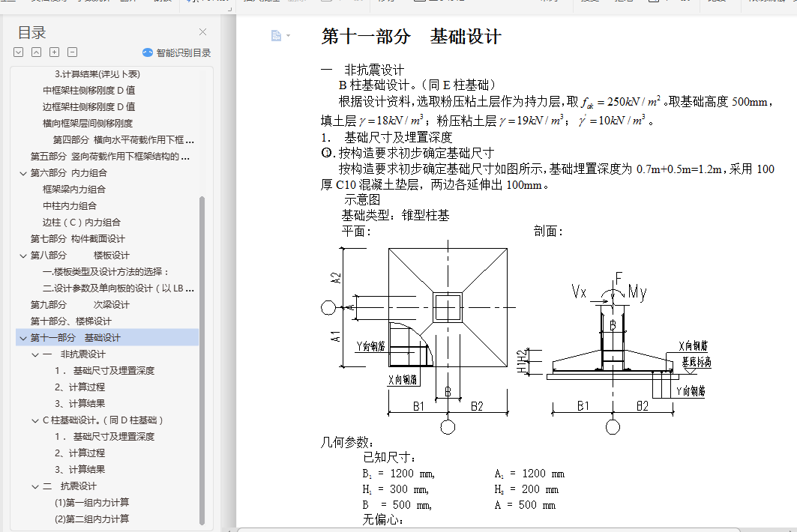
Task: Go to 3.计算结果(详见下表) entry
Action: coord(97,74)
